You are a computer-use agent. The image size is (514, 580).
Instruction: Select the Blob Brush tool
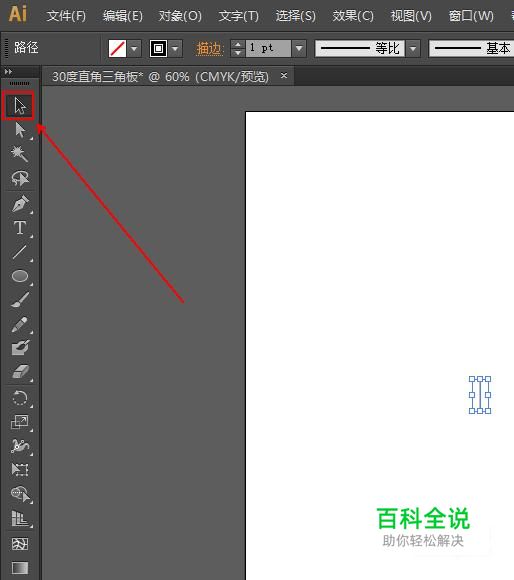coord(20,348)
